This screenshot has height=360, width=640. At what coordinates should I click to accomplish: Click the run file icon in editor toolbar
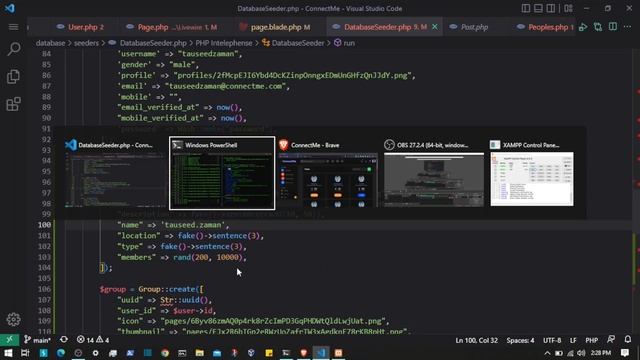583,27
